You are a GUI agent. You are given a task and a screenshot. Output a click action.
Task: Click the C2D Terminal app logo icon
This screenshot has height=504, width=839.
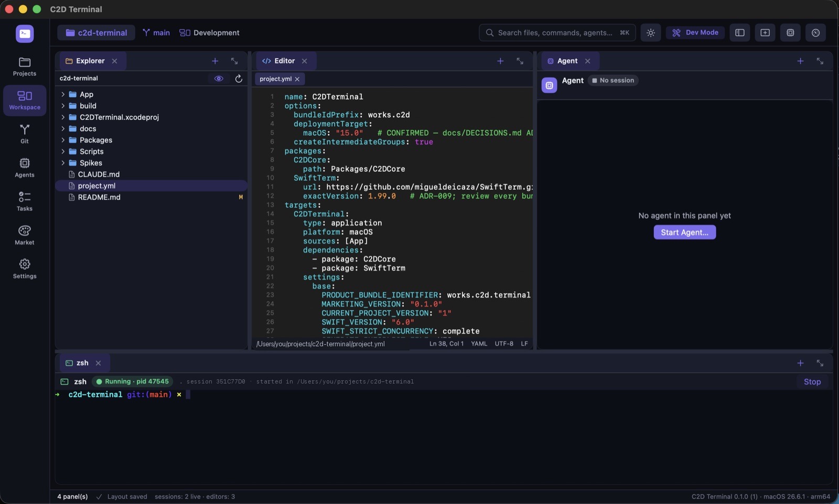pos(25,34)
